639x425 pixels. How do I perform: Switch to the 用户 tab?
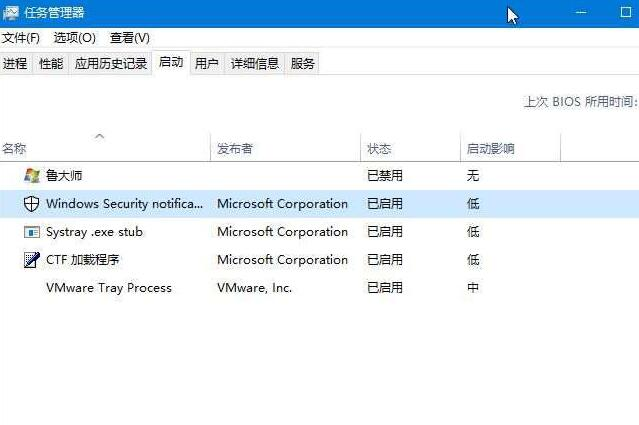coord(207,64)
